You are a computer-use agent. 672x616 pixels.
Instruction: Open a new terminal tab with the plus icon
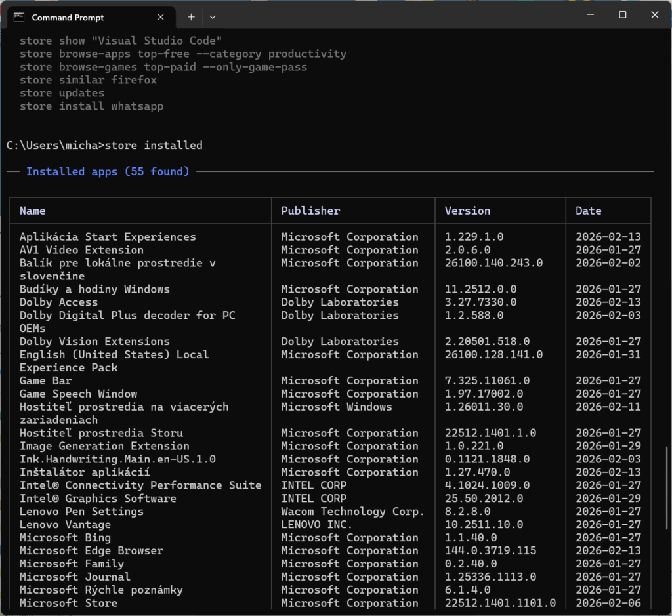[x=190, y=16]
